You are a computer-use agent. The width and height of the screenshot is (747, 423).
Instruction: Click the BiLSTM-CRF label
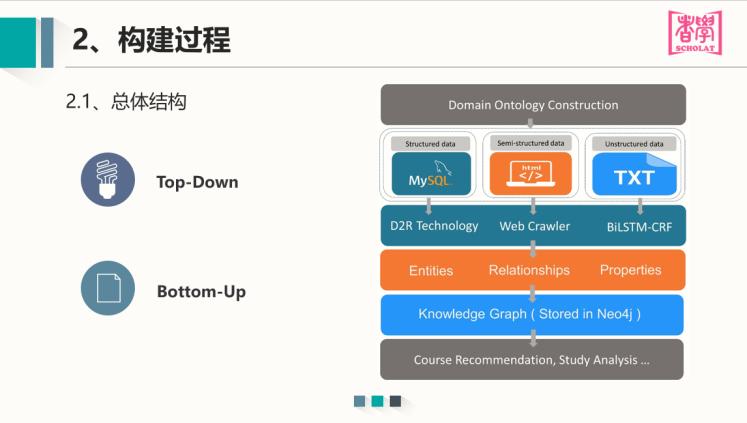[x=639, y=227]
